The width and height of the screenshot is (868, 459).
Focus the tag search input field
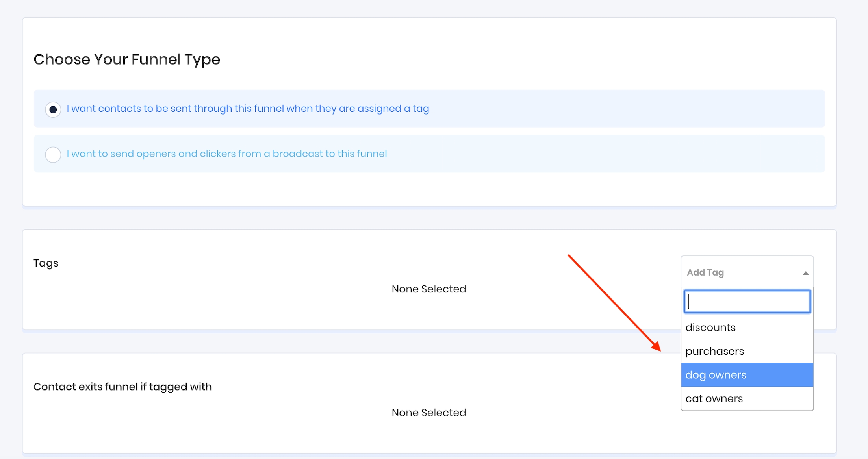tap(747, 302)
